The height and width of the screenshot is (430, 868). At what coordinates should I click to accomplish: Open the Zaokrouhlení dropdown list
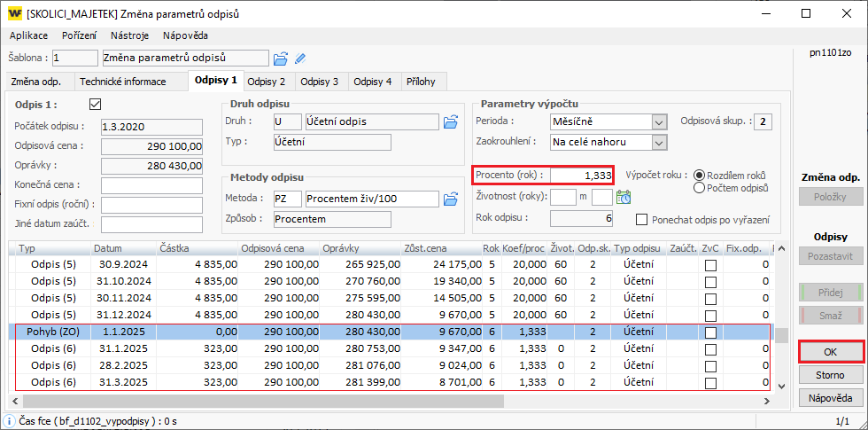(657, 142)
